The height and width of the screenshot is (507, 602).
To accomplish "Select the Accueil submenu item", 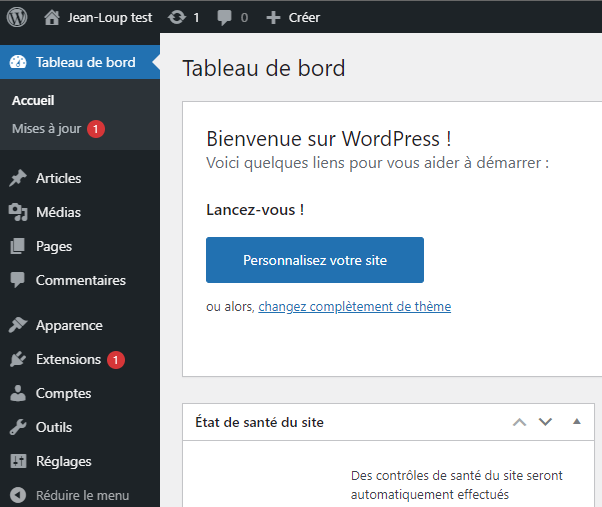I will coord(33,101).
